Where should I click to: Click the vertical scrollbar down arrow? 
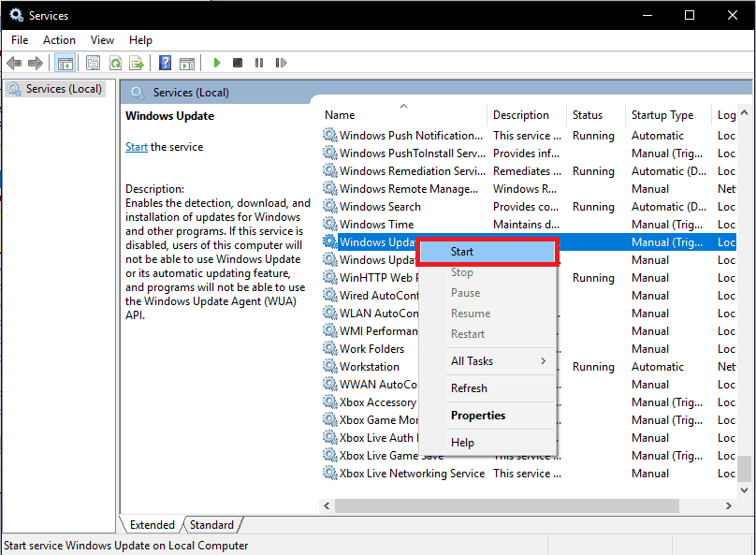pos(745,489)
